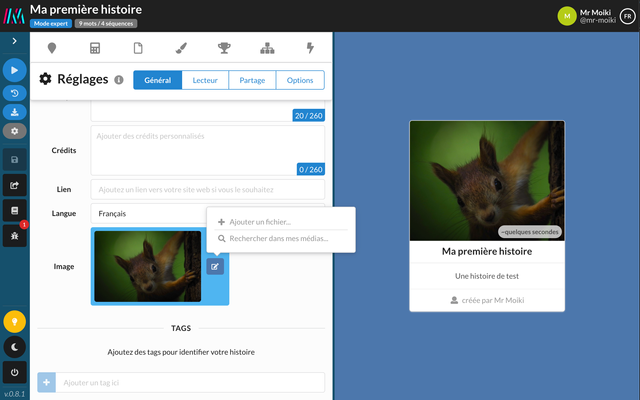Click the TAGS section heading

[181, 328]
